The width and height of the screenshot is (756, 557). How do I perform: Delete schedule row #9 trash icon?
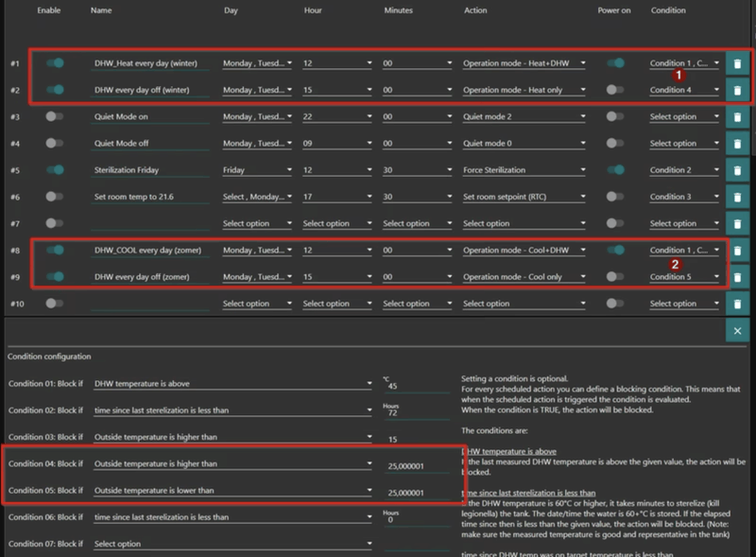pos(737,277)
